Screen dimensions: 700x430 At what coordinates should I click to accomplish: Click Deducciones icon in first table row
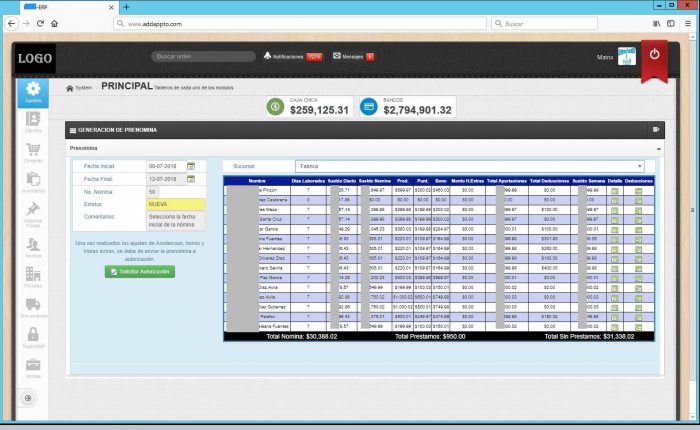640,190
